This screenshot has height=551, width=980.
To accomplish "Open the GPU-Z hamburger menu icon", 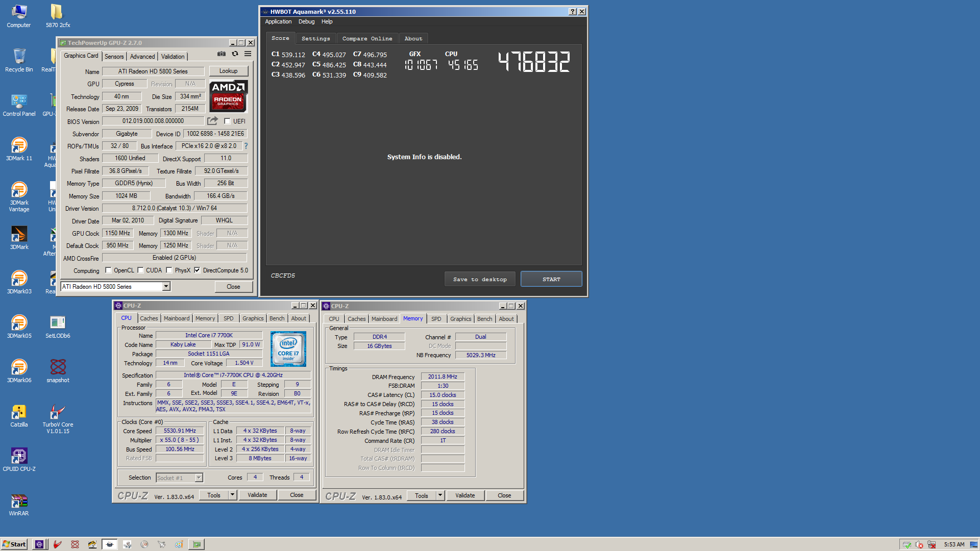I will (x=248, y=54).
